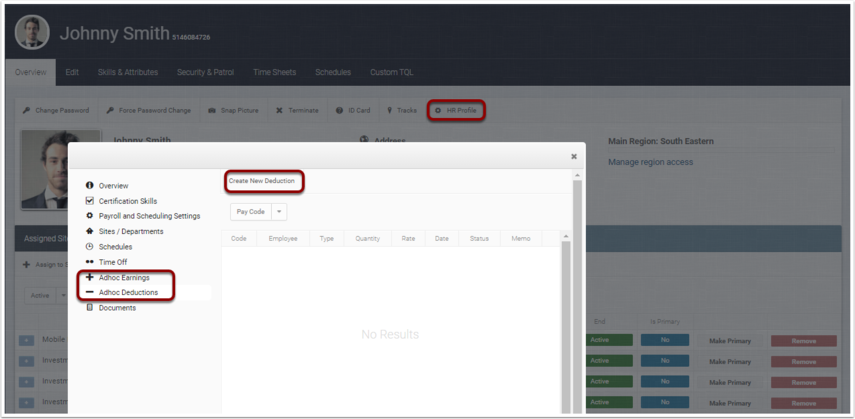Click the Change Password button
This screenshot has width=855, height=419.
tap(56, 110)
